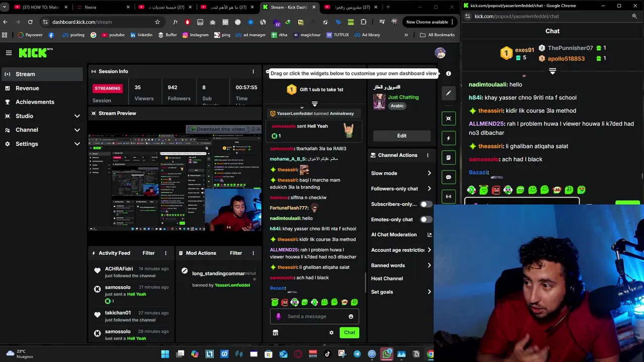644x362 pixels.
Task: Show more bookmarks with the double-chevron
Action: click(406, 35)
